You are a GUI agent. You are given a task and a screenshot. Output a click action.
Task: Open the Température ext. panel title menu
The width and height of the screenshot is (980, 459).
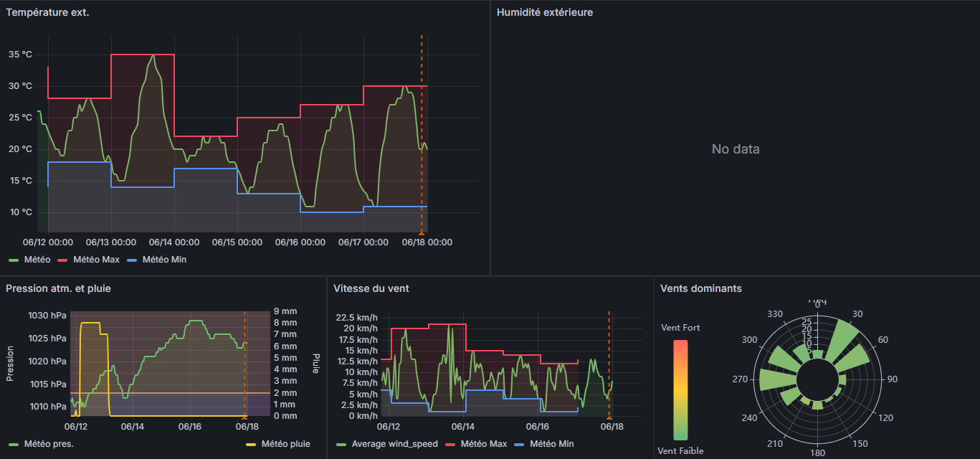pos(47,12)
